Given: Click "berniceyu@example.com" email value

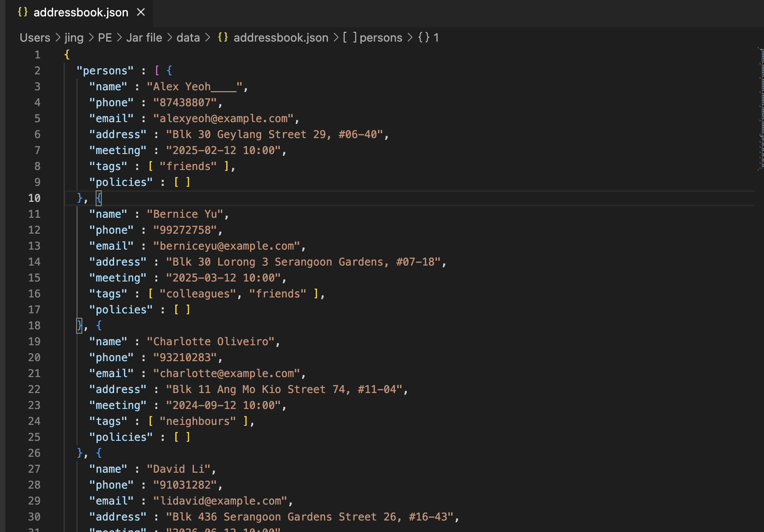Looking at the screenshot, I should pyautogui.click(x=227, y=246).
